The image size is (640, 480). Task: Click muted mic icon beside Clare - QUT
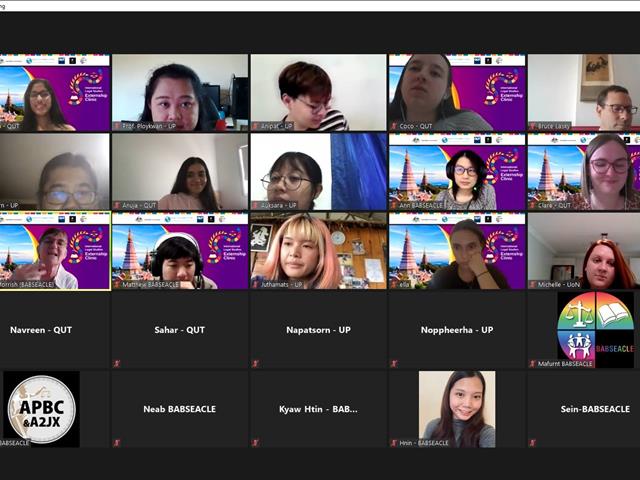pyautogui.click(x=533, y=205)
